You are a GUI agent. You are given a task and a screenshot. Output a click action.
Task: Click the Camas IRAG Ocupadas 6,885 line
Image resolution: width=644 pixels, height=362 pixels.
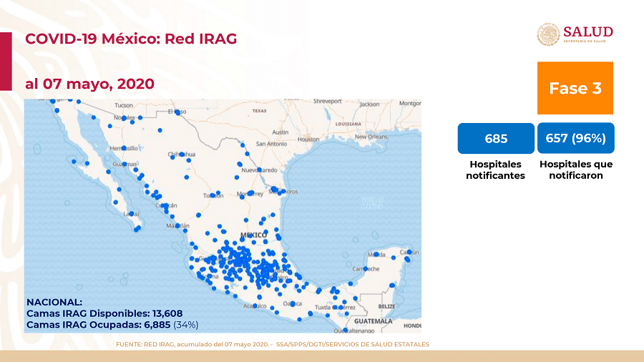112,324
